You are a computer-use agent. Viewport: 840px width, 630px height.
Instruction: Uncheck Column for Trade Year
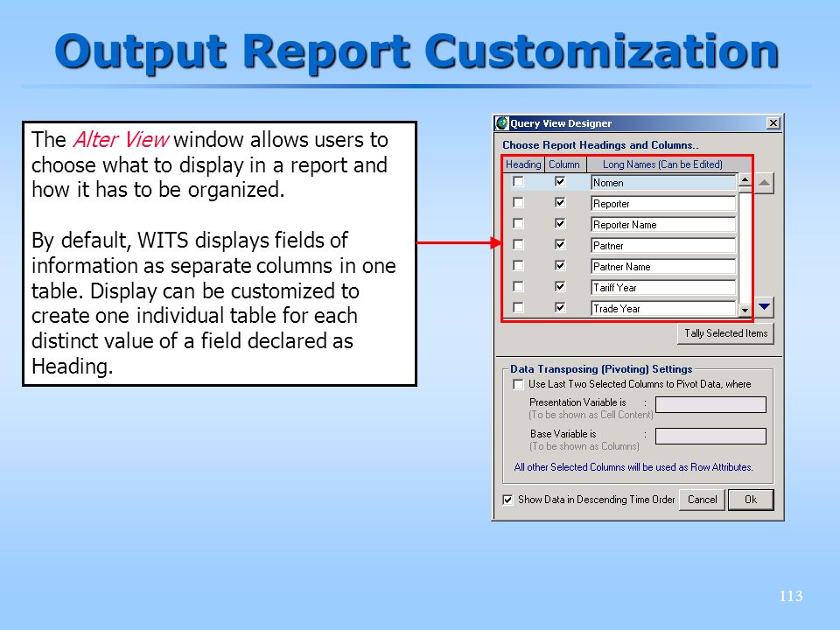pyautogui.click(x=560, y=307)
